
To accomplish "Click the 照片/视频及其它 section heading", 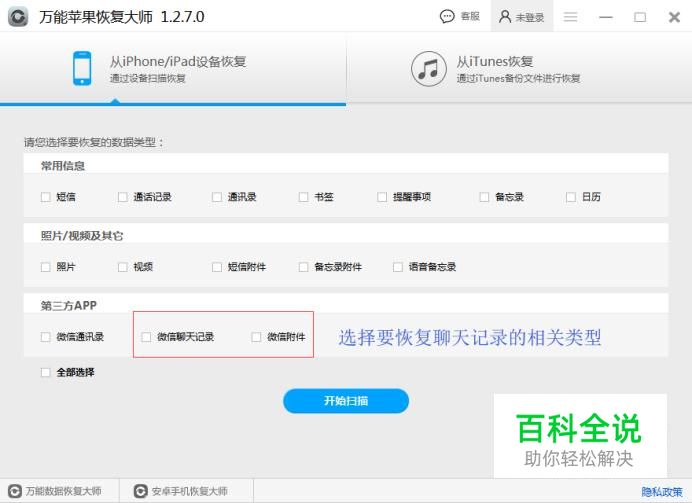I will [x=82, y=236].
